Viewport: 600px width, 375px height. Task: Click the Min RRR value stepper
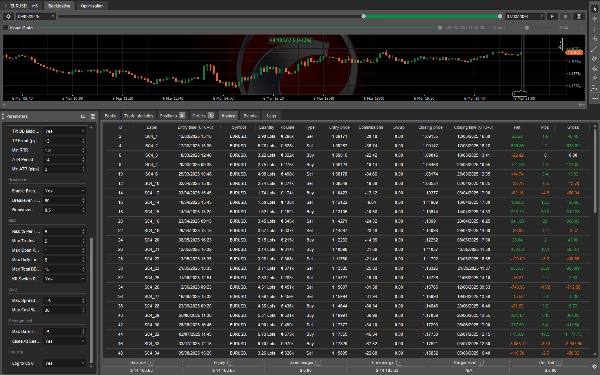tap(83, 150)
